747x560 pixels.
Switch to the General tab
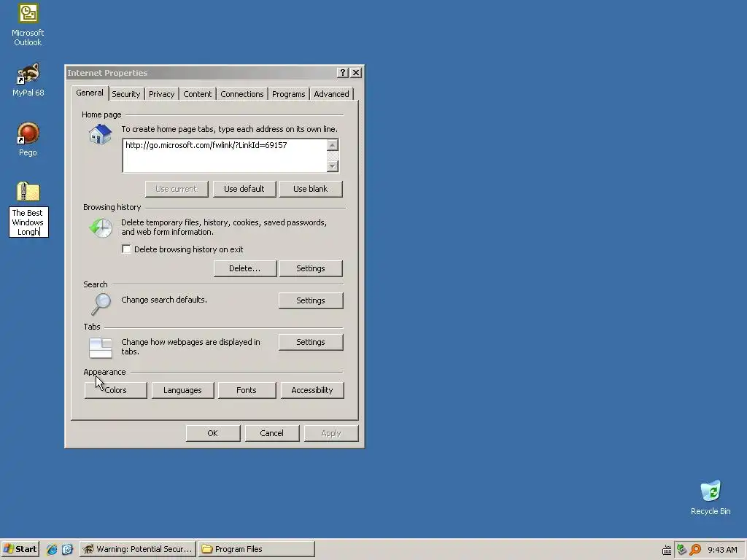[90, 93]
